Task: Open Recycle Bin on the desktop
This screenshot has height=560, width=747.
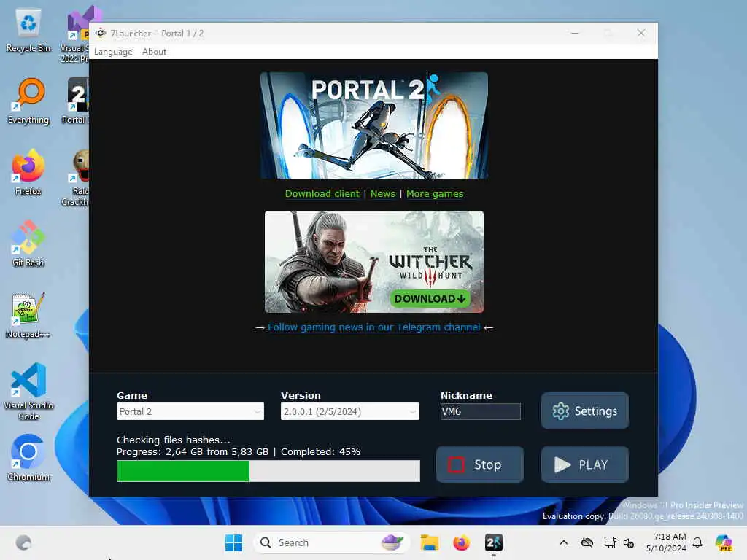Action: pyautogui.click(x=28, y=31)
